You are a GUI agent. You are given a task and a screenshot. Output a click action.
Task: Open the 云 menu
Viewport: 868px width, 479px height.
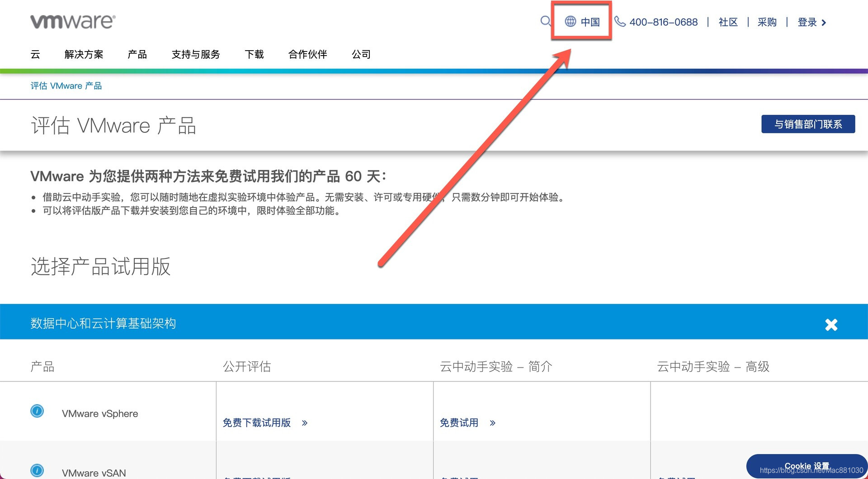click(35, 55)
